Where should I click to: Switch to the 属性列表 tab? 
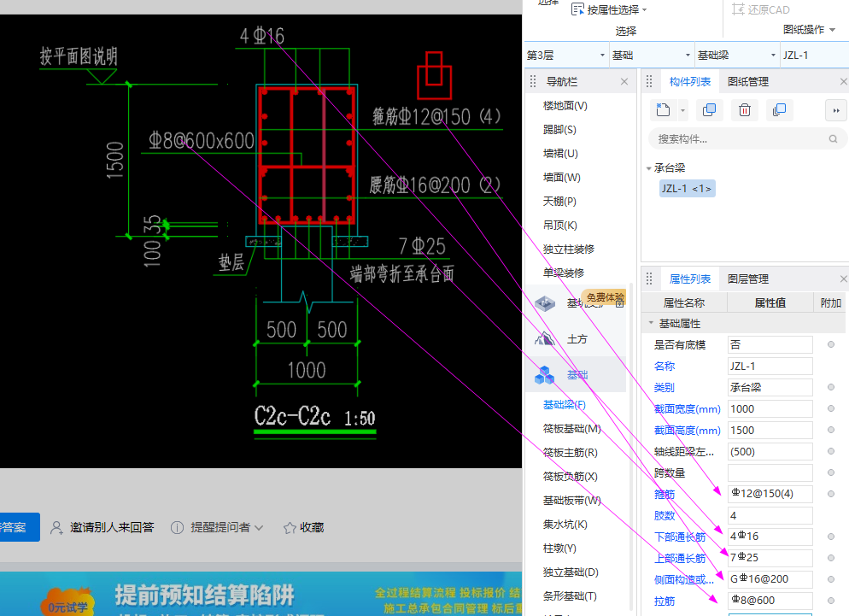click(690, 279)
